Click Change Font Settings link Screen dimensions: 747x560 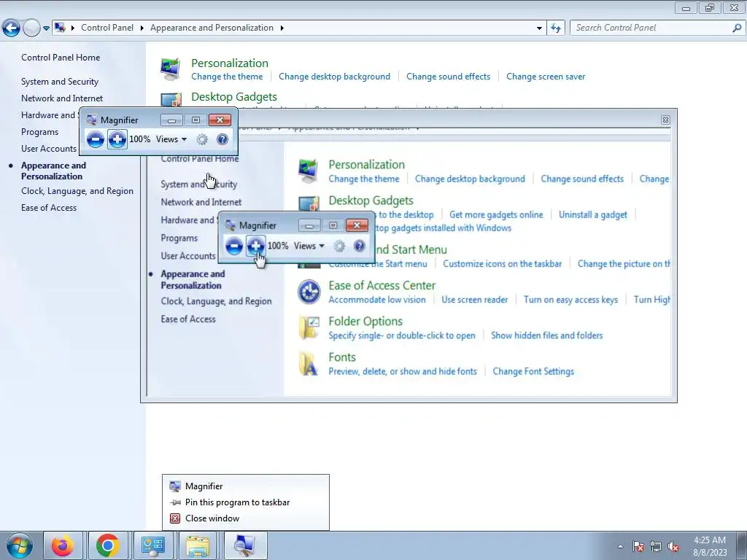coord(533,371)
